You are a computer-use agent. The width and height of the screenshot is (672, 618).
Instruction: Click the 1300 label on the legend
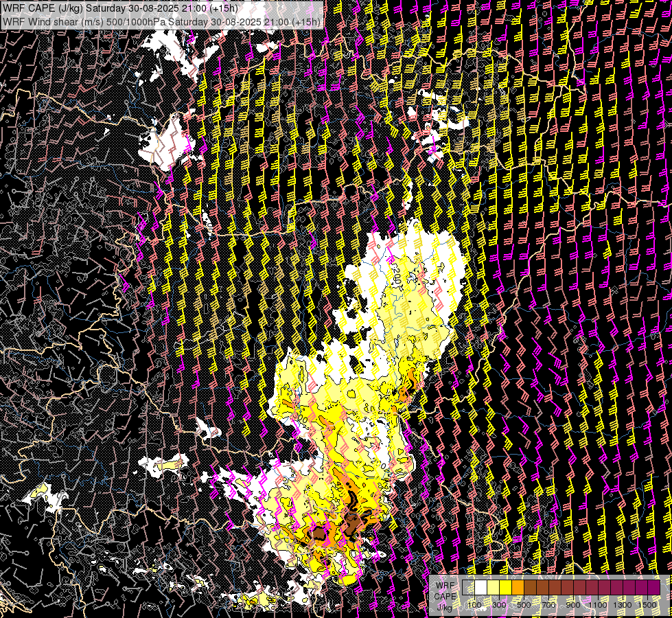tap(623, 605)
